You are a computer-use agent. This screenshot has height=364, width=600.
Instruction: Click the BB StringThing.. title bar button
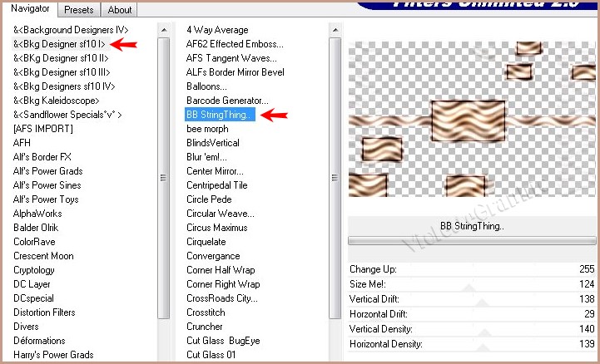click(x=472, y=225)
